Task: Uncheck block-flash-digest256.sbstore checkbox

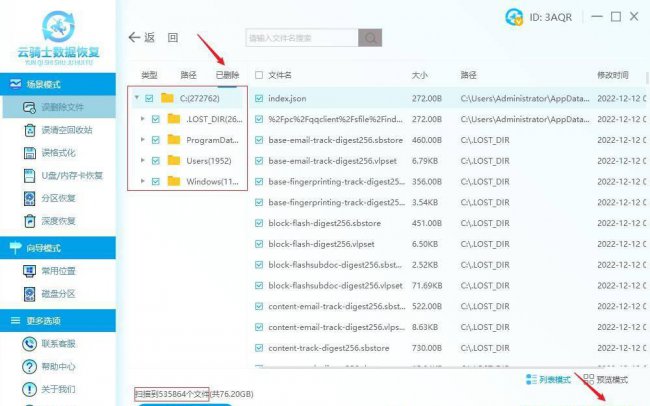Action: (x=259, y=223)
